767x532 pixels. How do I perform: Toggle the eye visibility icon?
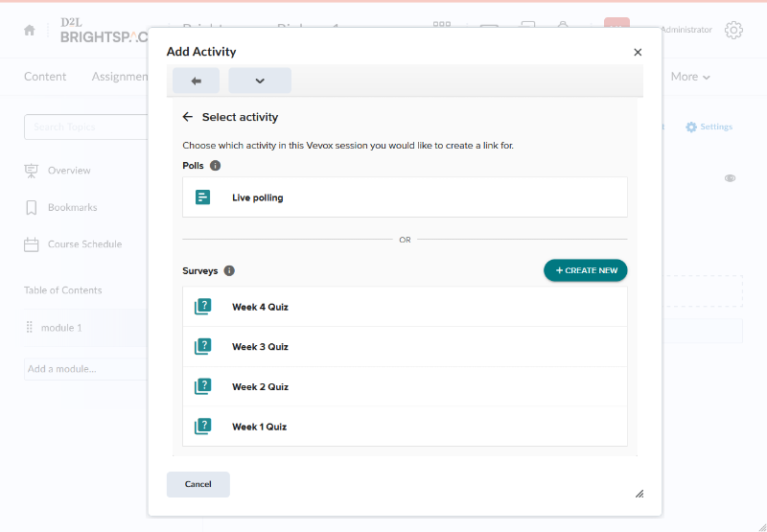730,178
